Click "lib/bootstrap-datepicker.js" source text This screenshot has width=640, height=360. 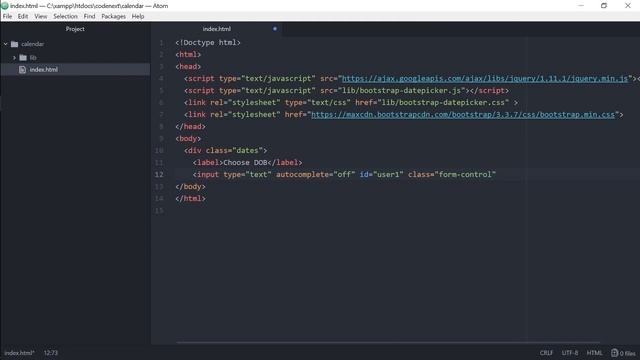tap(403, 91)
